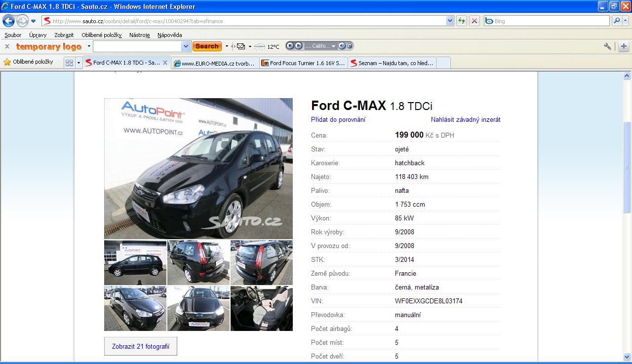Expand the address bar URL history dropdown
Image resolution: width=632 pixels, height=364 pixels.
pyautogui.click(x=450, y=21)
